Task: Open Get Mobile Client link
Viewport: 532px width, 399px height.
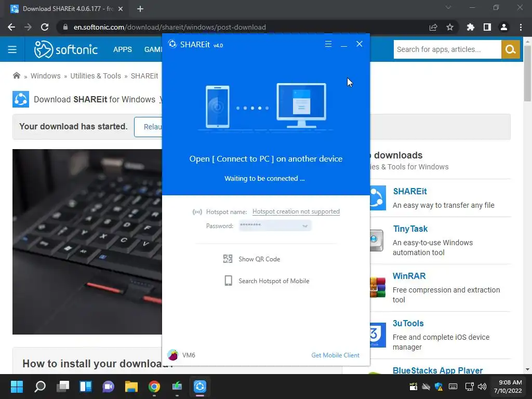Action: tap(335, 355)
